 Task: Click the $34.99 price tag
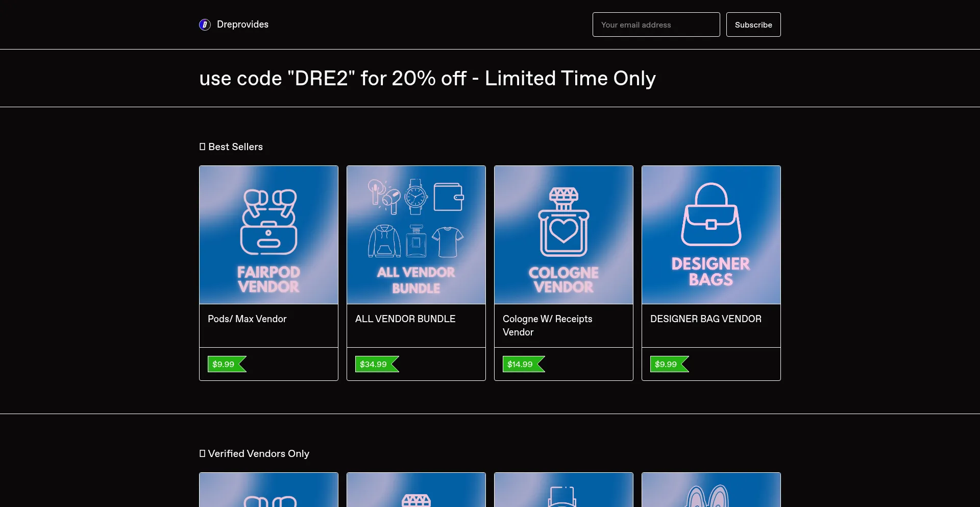point(377,364)
